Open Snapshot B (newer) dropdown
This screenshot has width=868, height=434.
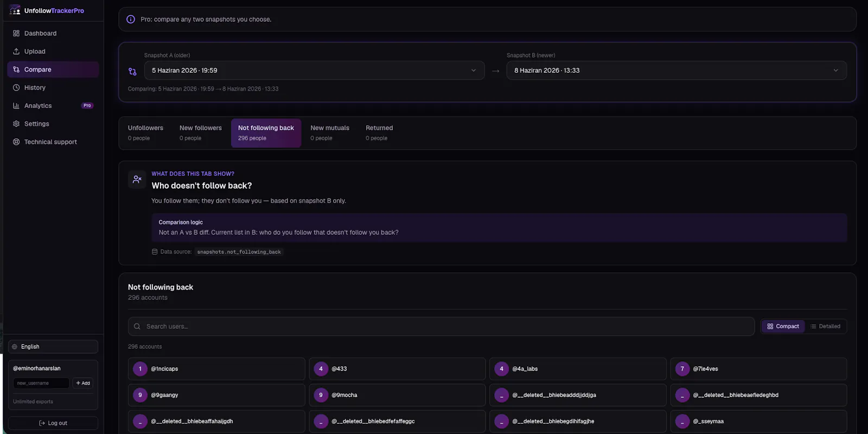(676, 71)
